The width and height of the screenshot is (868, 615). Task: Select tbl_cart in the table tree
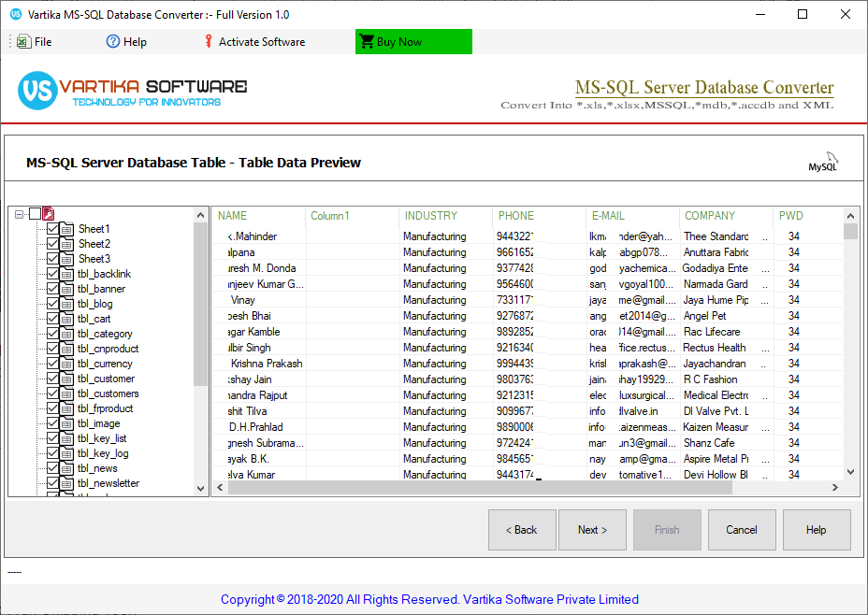coord(94,319)
